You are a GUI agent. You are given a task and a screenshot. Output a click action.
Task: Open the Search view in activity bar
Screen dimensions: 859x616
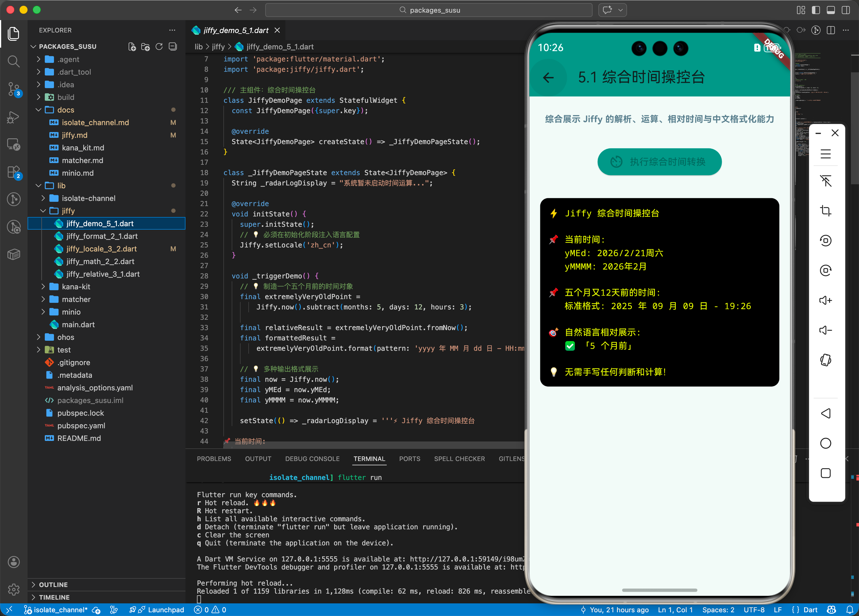[x=13, y=61]
